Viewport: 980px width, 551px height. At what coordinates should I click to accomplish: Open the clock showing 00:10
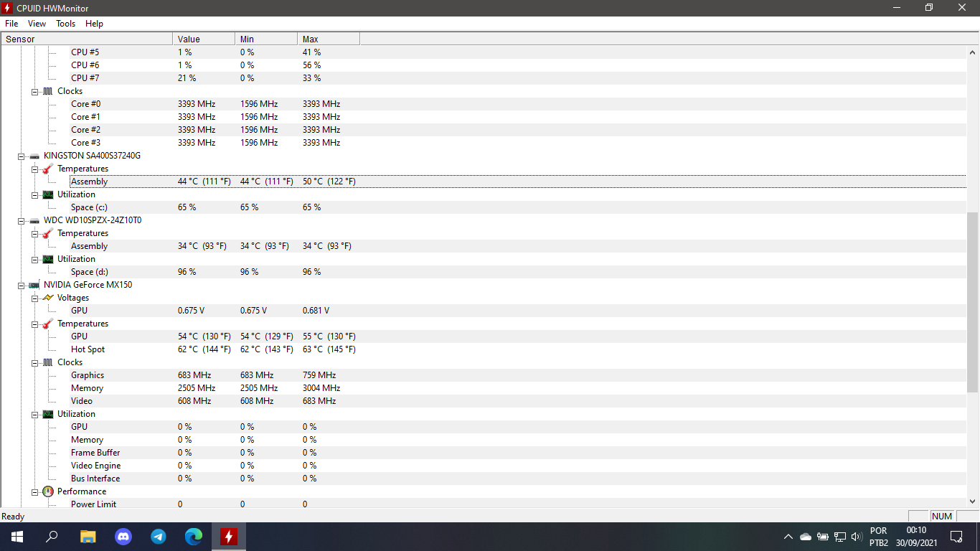click(916, 537)
